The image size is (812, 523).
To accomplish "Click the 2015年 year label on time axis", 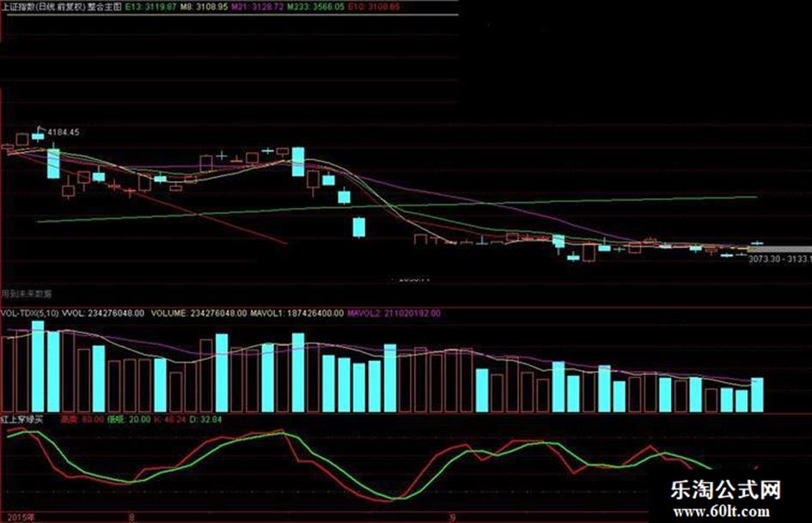I will click(x=21, y=517).
